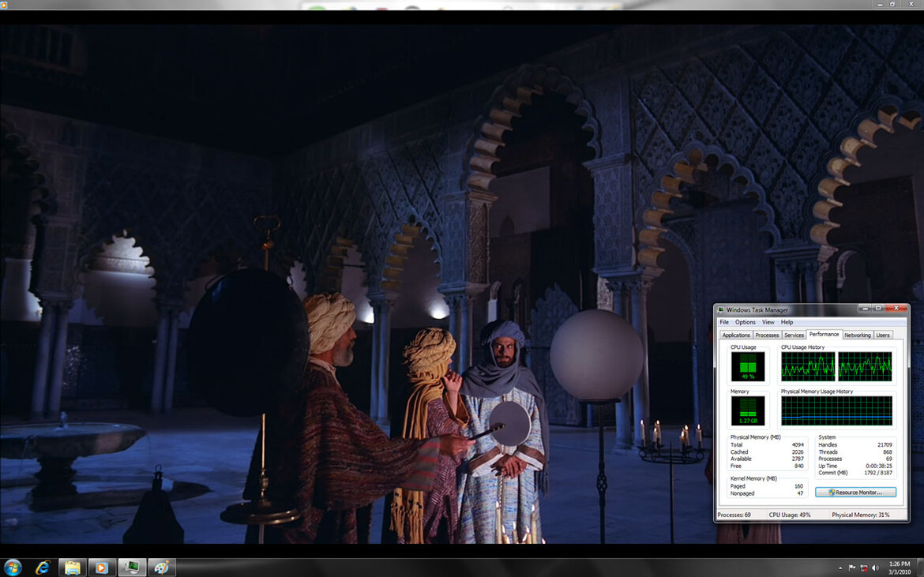Open the Options menu in Task Manager
The width and height of the screenshot is (924, 577).
745,322
